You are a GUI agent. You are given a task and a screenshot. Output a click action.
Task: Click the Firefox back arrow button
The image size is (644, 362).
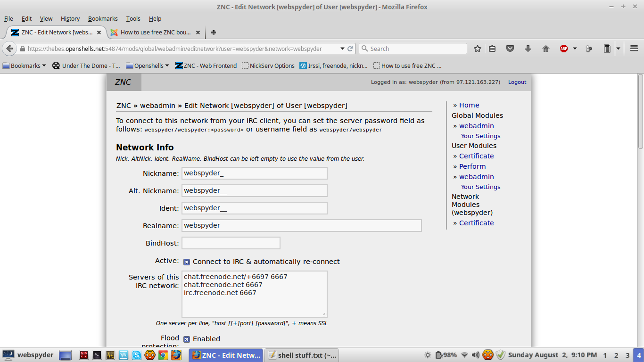(x=9, y=49)
